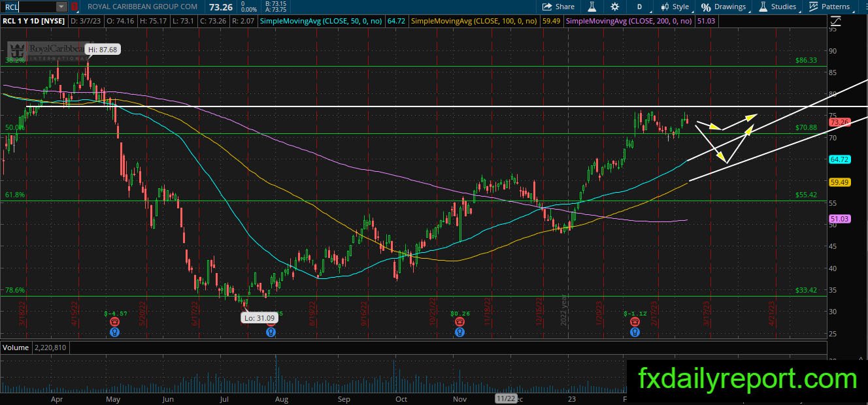Click the Volume study label

(16, 348)
